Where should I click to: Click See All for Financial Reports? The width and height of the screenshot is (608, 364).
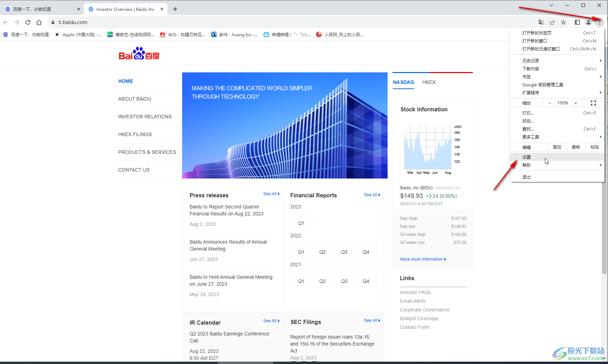tap(372, 195)
